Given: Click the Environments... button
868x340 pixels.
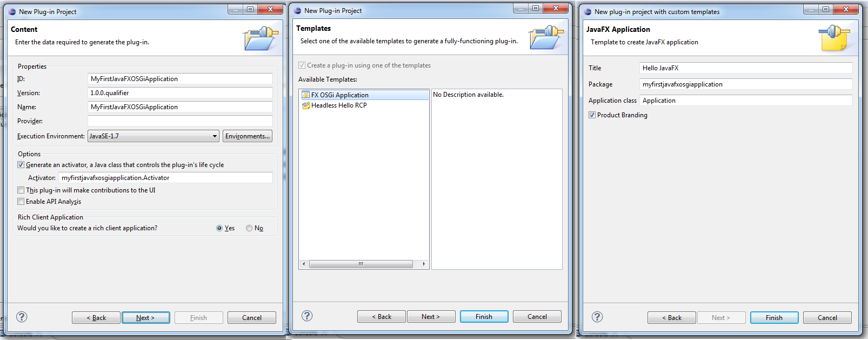Looking at the screenshot, I should (x=248, y=136).
